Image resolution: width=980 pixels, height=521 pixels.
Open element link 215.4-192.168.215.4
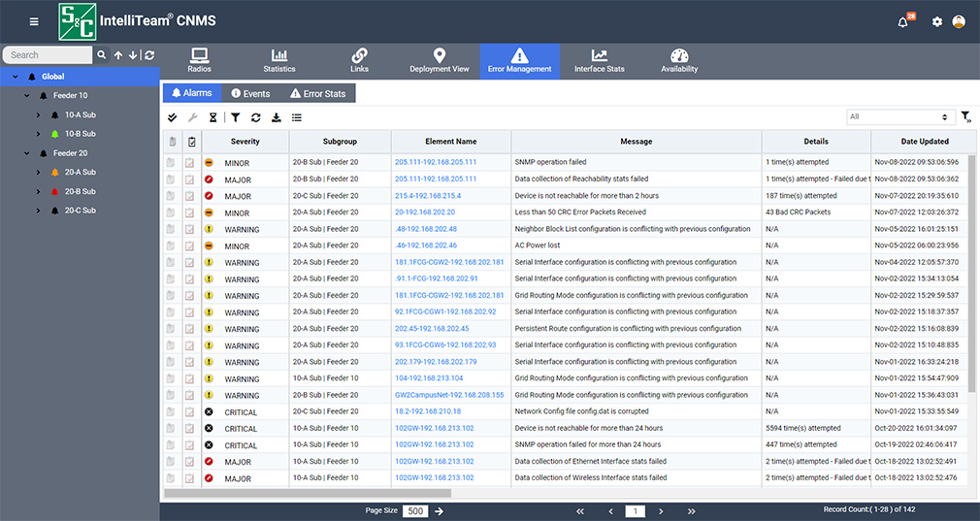(x=427, y=196)
